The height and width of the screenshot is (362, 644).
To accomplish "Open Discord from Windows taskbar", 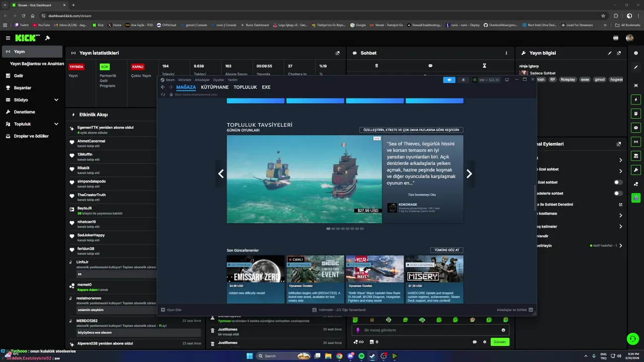I will pos(351,356).
